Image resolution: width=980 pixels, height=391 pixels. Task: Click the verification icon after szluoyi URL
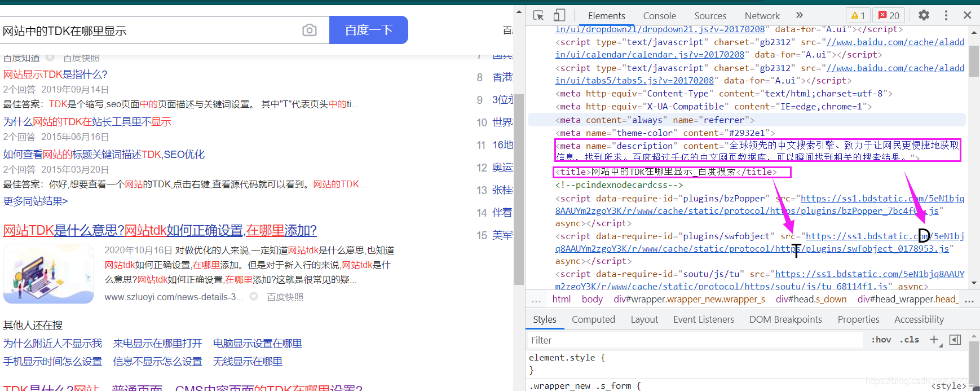tap(254, 297)
